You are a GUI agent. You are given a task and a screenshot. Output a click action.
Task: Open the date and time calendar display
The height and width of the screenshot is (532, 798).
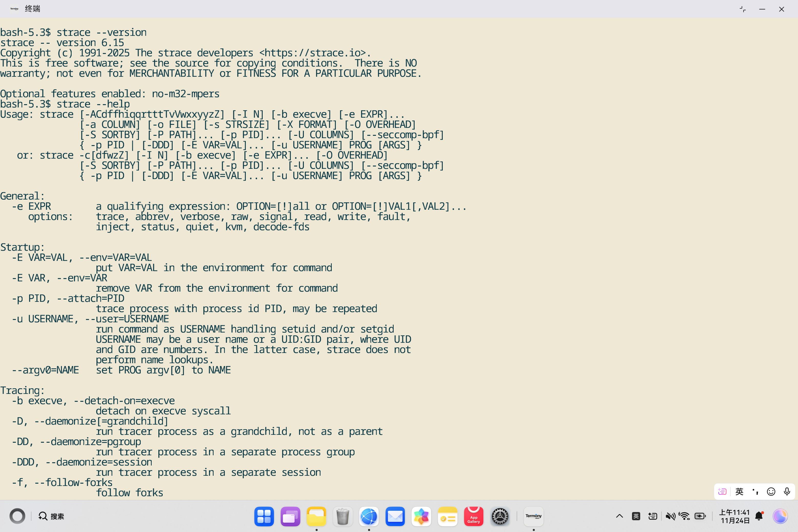[734, 516]
